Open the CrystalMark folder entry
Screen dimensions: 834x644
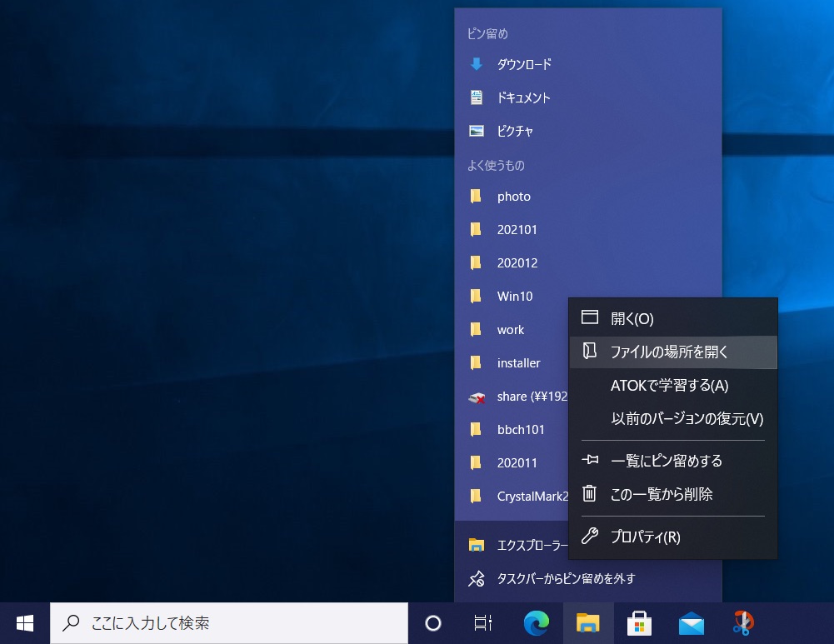point(512,497)
